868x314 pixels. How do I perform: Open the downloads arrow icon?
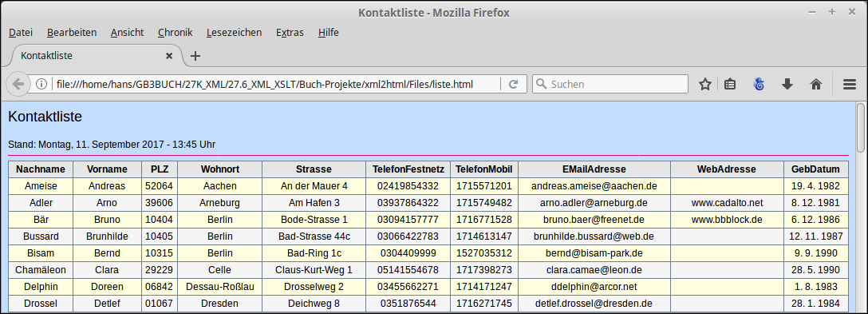[787, 85]
